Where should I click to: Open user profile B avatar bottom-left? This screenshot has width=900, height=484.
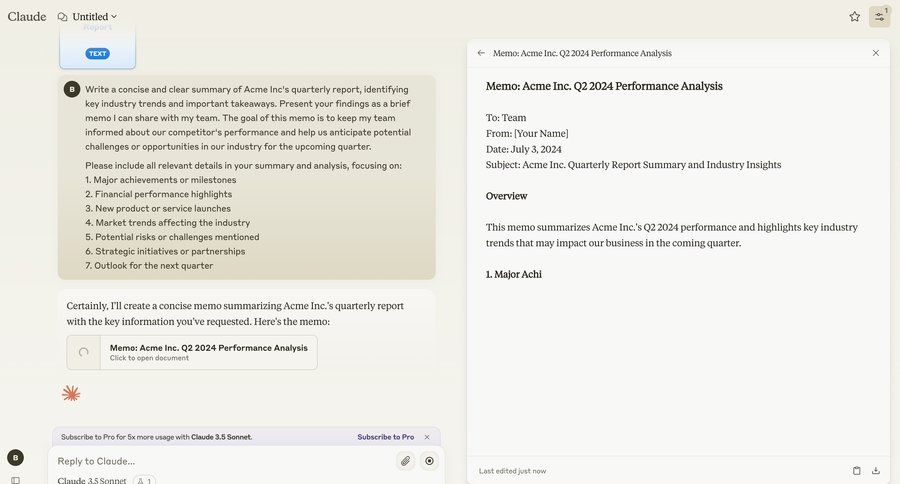tap(15, 458)
